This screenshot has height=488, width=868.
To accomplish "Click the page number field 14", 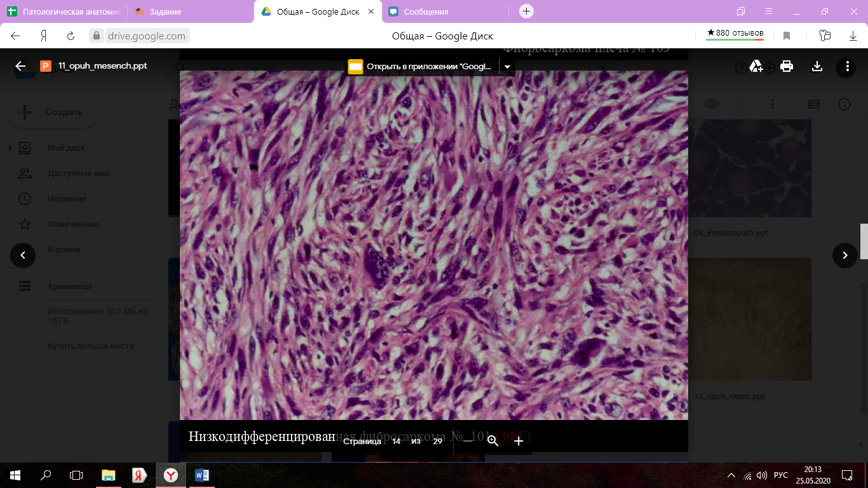I will coord(396,441).
